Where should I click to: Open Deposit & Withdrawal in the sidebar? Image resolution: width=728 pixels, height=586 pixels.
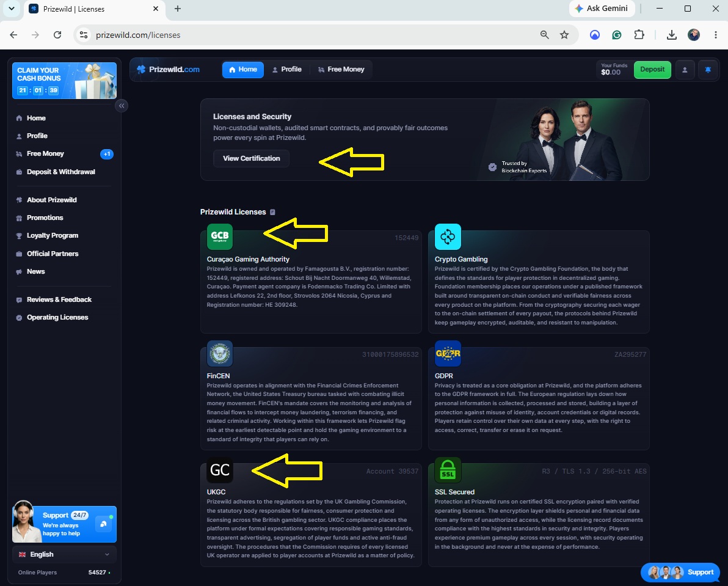pos(64,172)
